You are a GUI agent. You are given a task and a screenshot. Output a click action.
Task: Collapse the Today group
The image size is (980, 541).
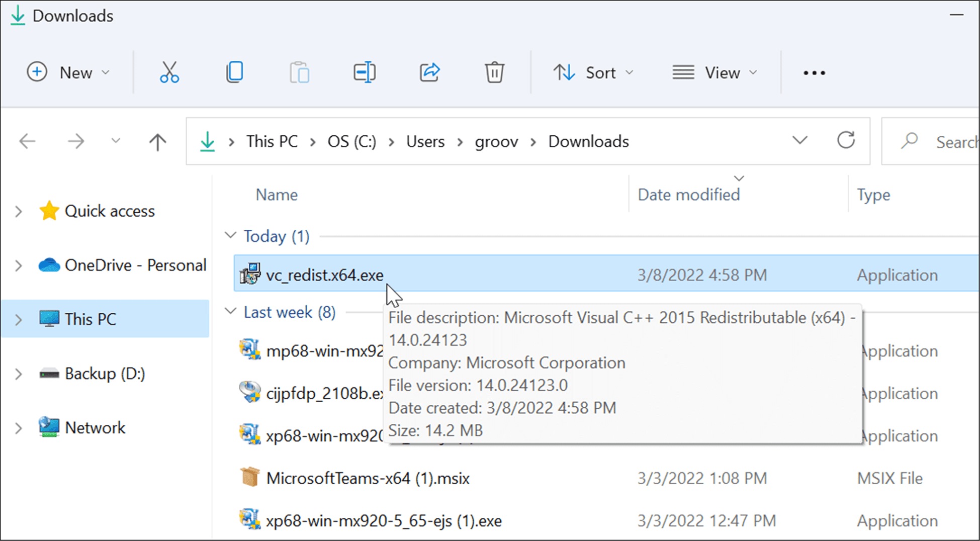click(231, 235)
